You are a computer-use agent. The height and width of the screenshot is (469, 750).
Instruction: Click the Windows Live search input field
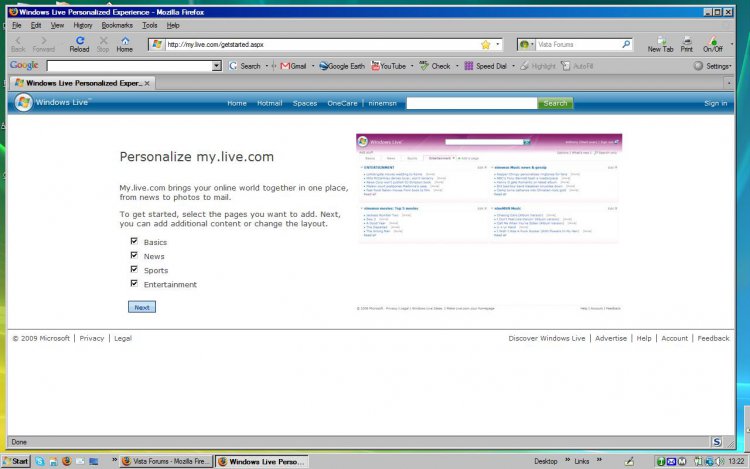[x=472, y=103]
